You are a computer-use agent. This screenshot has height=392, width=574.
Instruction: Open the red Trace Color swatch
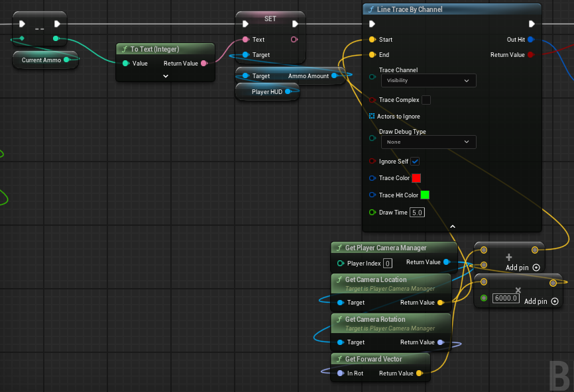point(416,178)
